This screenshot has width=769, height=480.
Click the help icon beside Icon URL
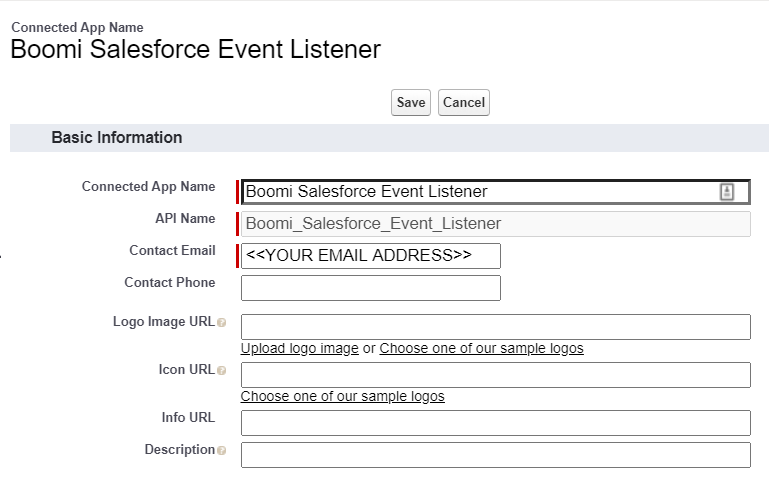click(x=221, y=371)
